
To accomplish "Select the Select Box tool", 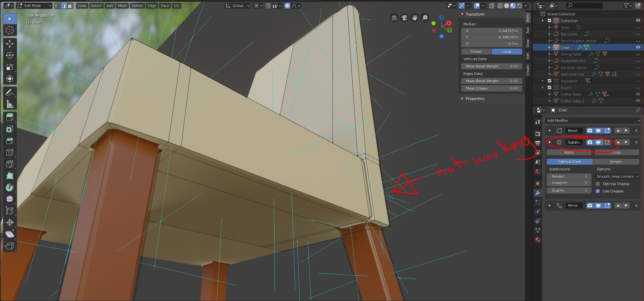I will coord(10,19).
